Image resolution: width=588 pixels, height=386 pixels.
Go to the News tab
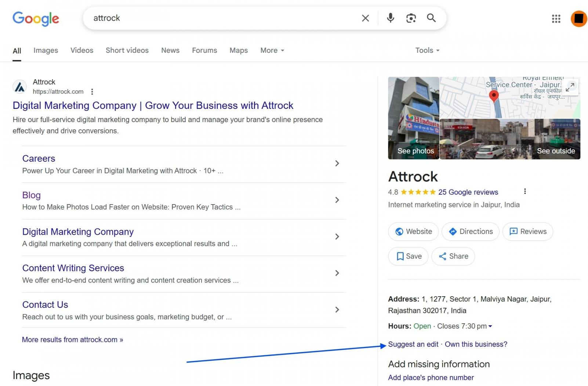(x=170, y=50)
